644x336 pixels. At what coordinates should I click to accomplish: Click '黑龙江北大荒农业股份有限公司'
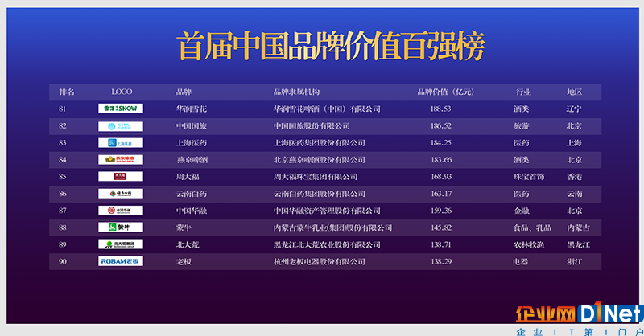327,244
